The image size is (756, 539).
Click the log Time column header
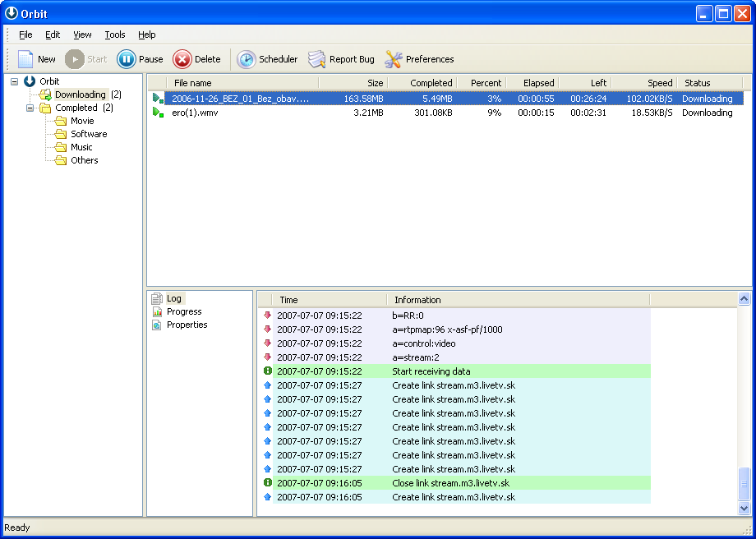(330, 300)
